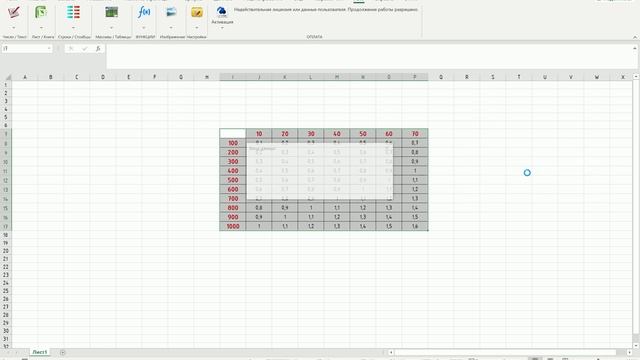Select column A header
This screenshot has height=360, width=640.
(25, 77)
